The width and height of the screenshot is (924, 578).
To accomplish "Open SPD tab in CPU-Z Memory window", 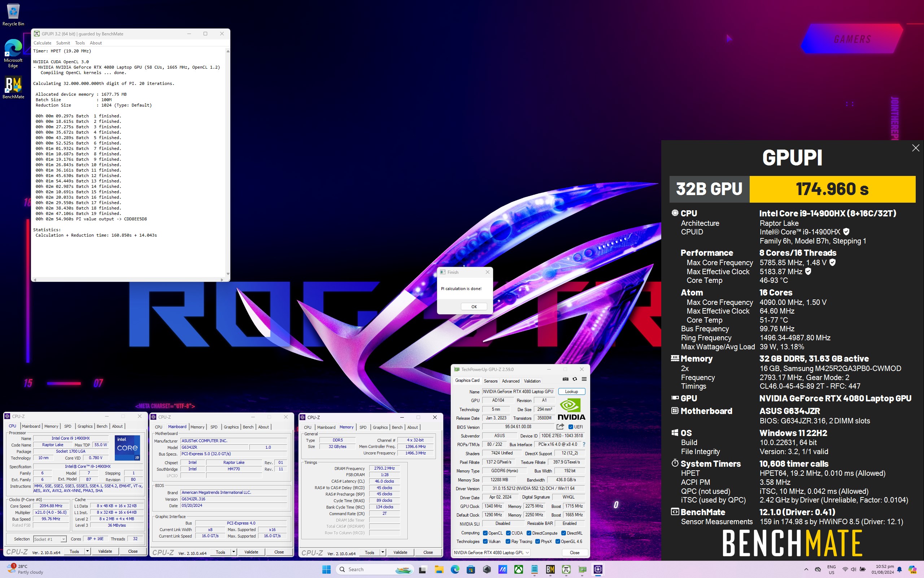I will point(363,427).
